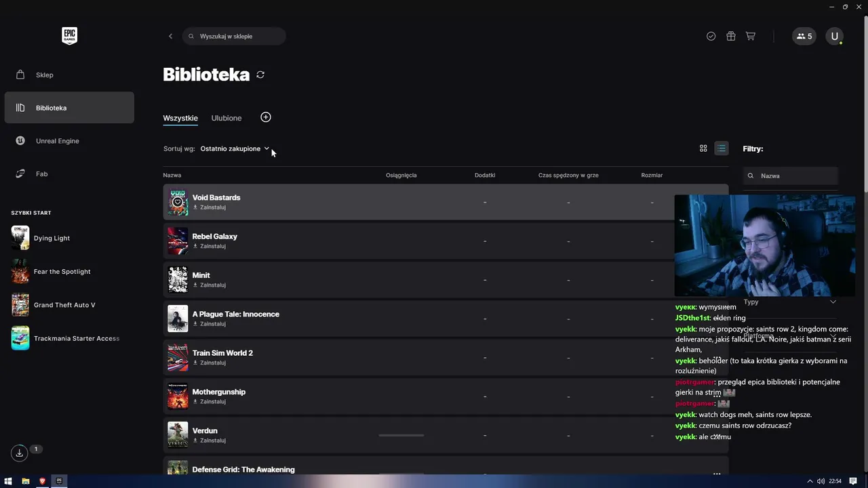Sort by the Rozmiar column header
868x488 pixels.
(x=652, y=175)
